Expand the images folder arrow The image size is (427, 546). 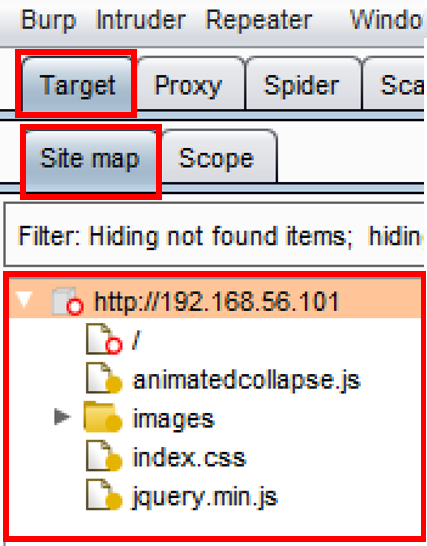(x=62, y=416)
